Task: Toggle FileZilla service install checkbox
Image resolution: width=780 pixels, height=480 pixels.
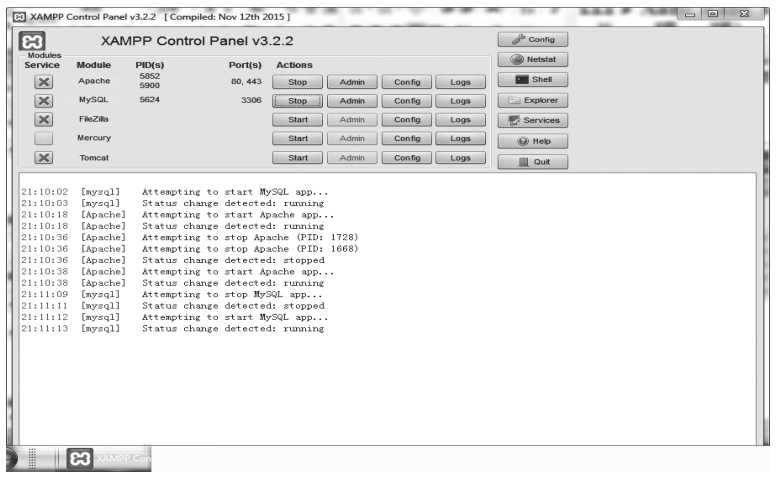Action: (44, 119)
